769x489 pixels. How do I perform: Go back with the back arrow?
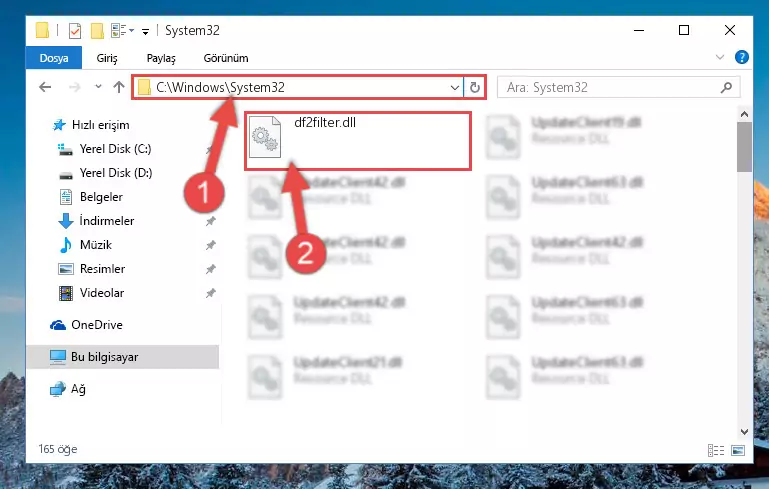[45, 87]
